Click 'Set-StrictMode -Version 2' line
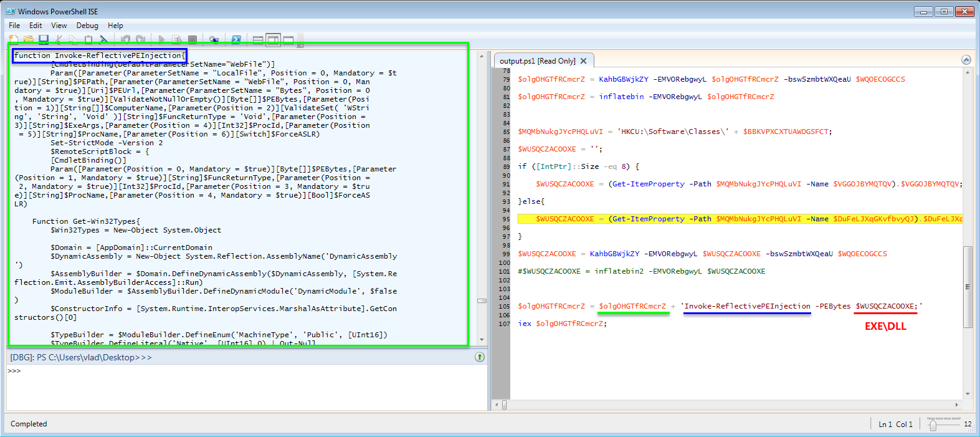This screenshot has width=980, height=437. [107, 143]
